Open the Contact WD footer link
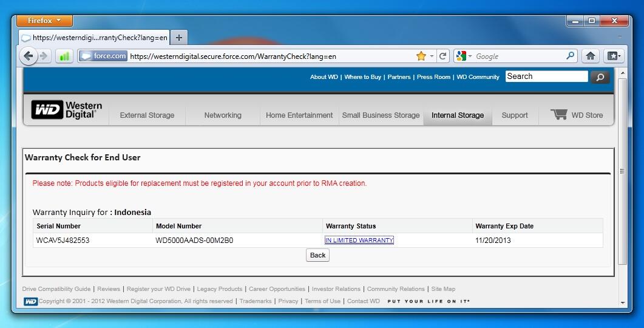The height and width of the screenshot is (328, 644). click(x=363, y=301)
